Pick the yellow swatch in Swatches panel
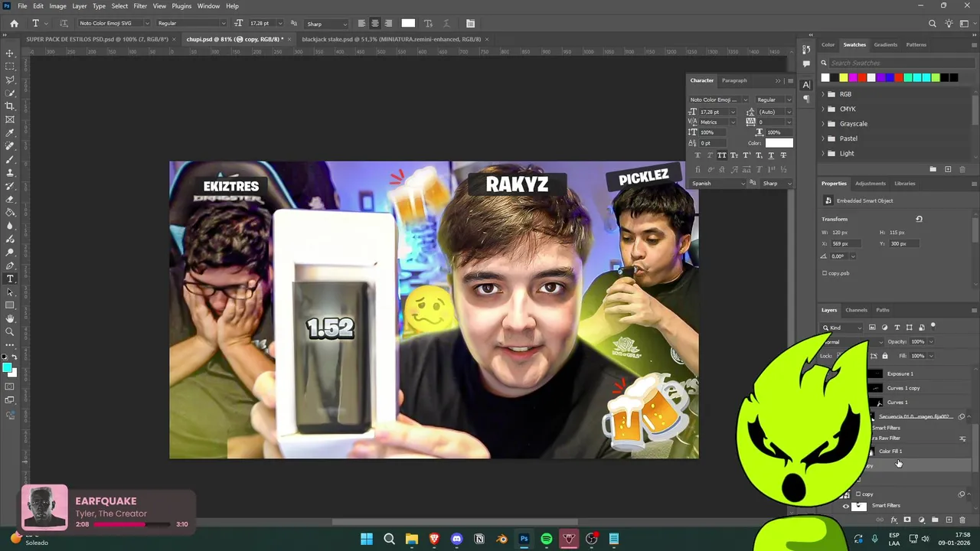 (x=844, y=77)
